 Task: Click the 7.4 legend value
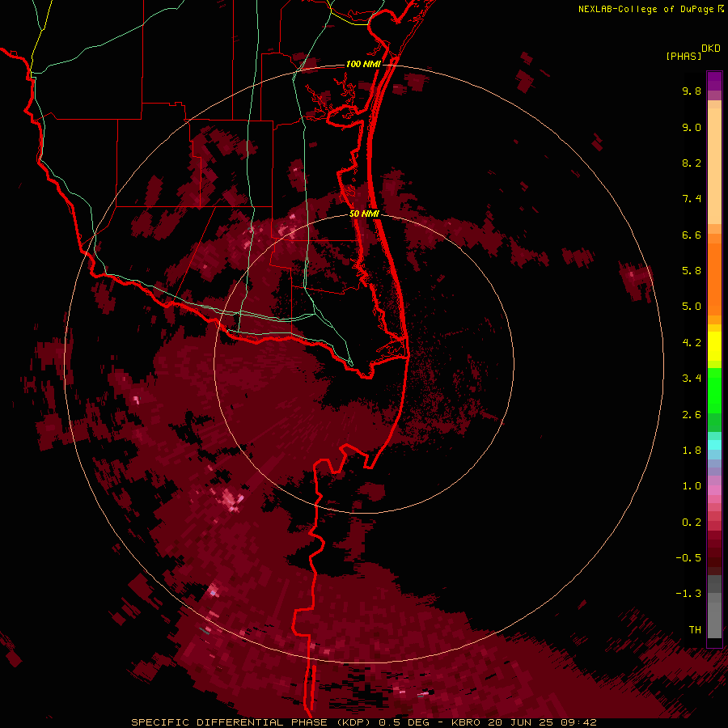(x=692, y=199)
